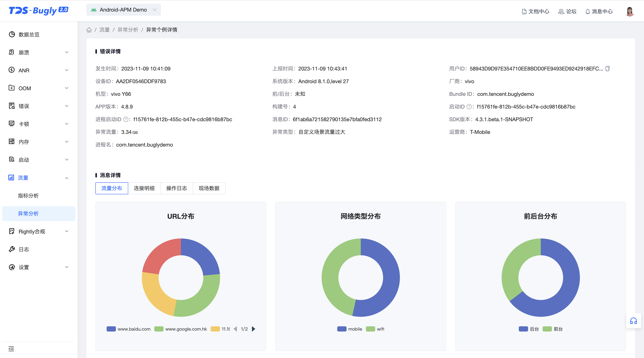The width and height of the screenshot is (644, 358).
Task: Click the user avatar picture
Action: (x=630, y=12)
